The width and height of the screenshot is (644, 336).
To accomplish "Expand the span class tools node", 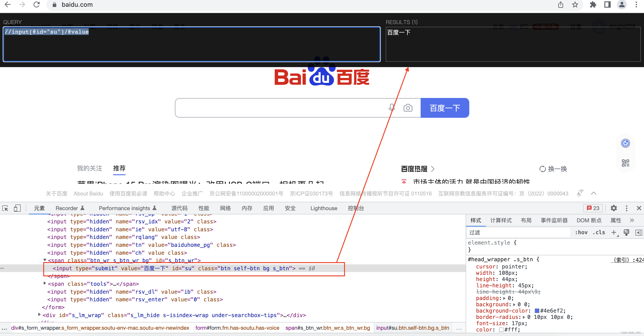I will [x=45, y=283].
